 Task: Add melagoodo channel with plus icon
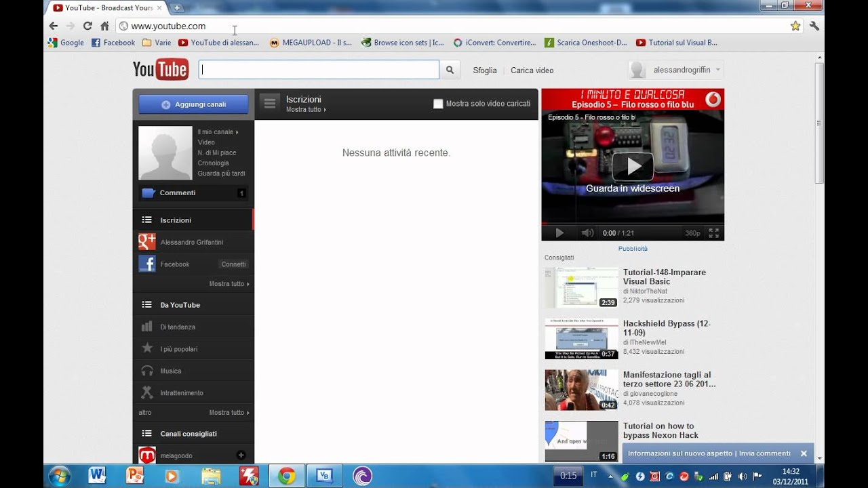pos(240,455)
